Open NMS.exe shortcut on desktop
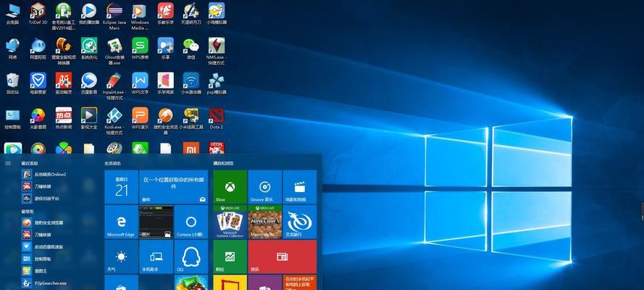This screenshot has height=290, width=644. [x=216, y=51]
